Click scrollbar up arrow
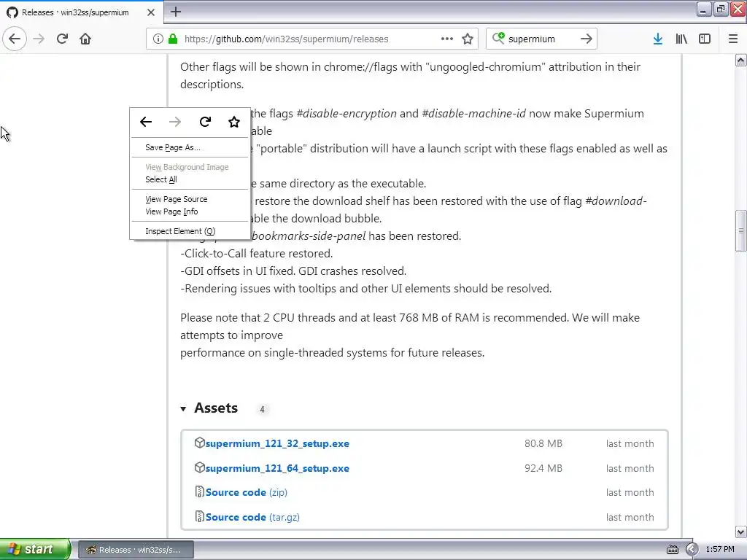747x560 pixels. [740, 61]
